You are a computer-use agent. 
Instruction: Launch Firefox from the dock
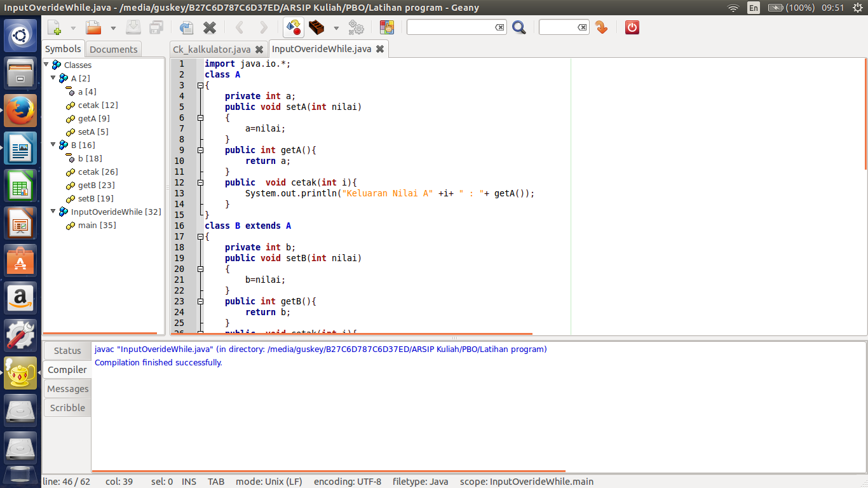click(20, 109)
